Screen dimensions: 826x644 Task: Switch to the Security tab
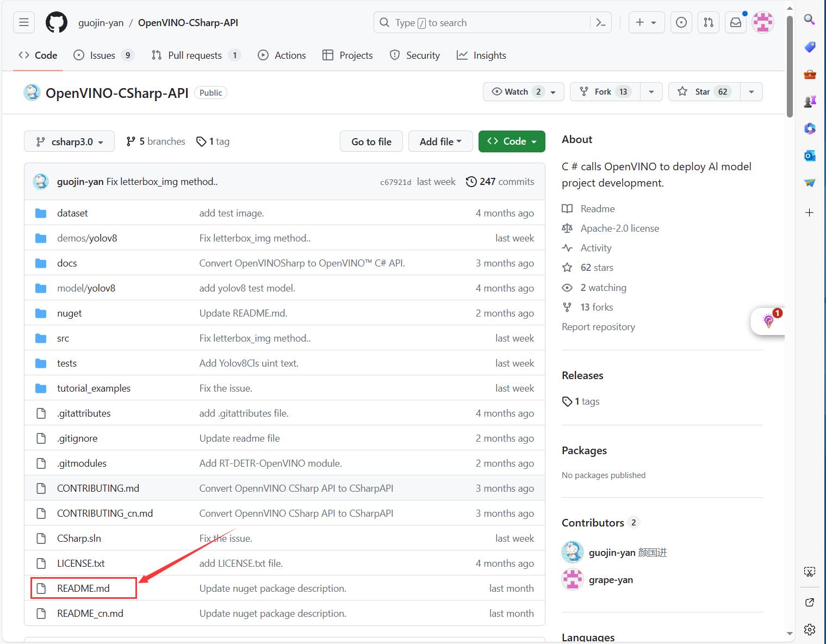[x=415, y=55]
